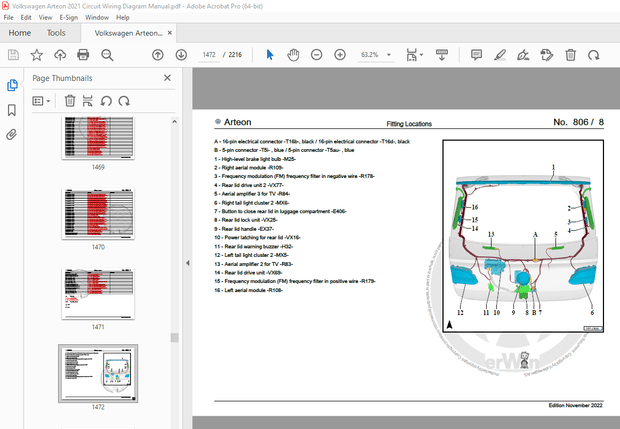Open the Bookmarks sidebar panel
The image size is (620, 429).
click(x=12, y=110)
